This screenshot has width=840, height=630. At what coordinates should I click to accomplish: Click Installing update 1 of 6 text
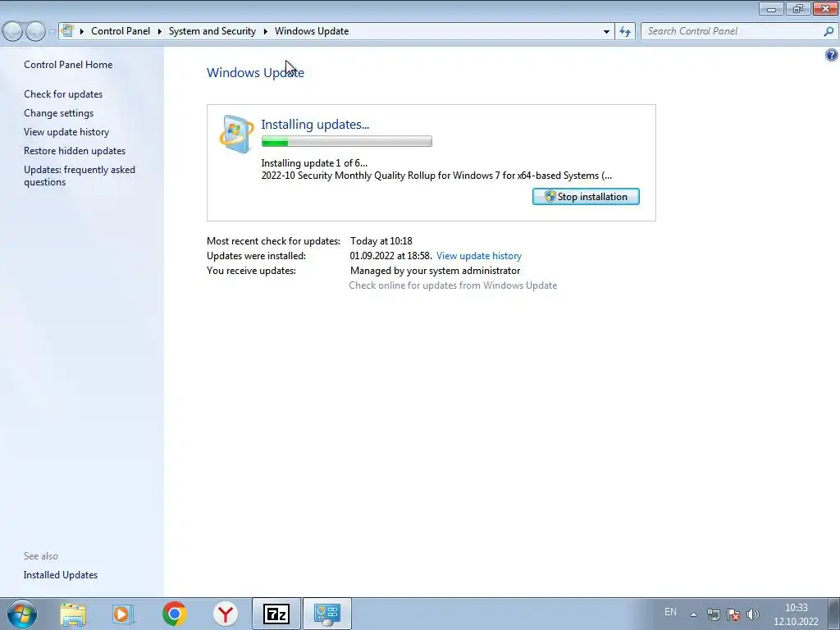(x=314, y=163)
